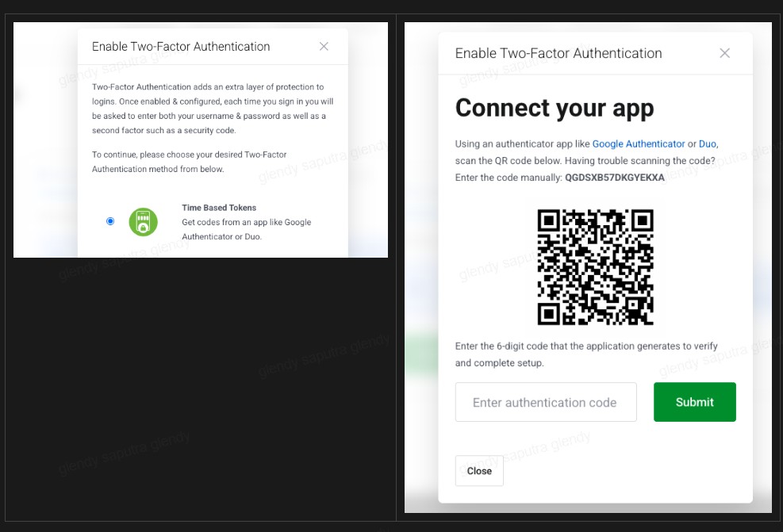
Task: Click 'Two-Factor Authentication adds an extra layer' paragraph
Action: coord(213,109)
